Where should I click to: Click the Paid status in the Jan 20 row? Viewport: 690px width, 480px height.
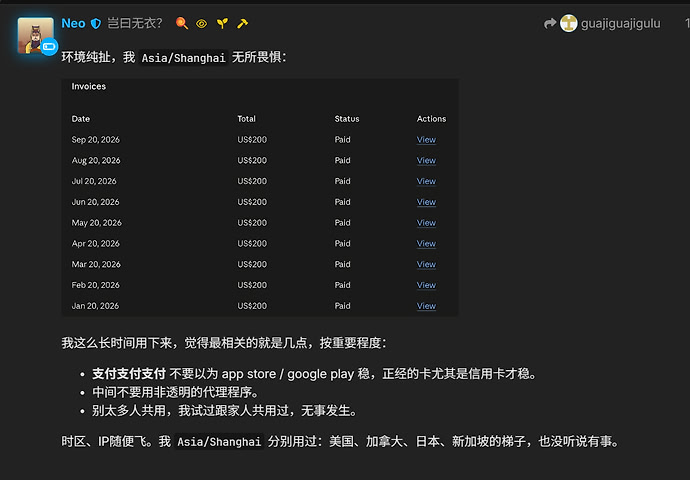(x=342, y=306)
